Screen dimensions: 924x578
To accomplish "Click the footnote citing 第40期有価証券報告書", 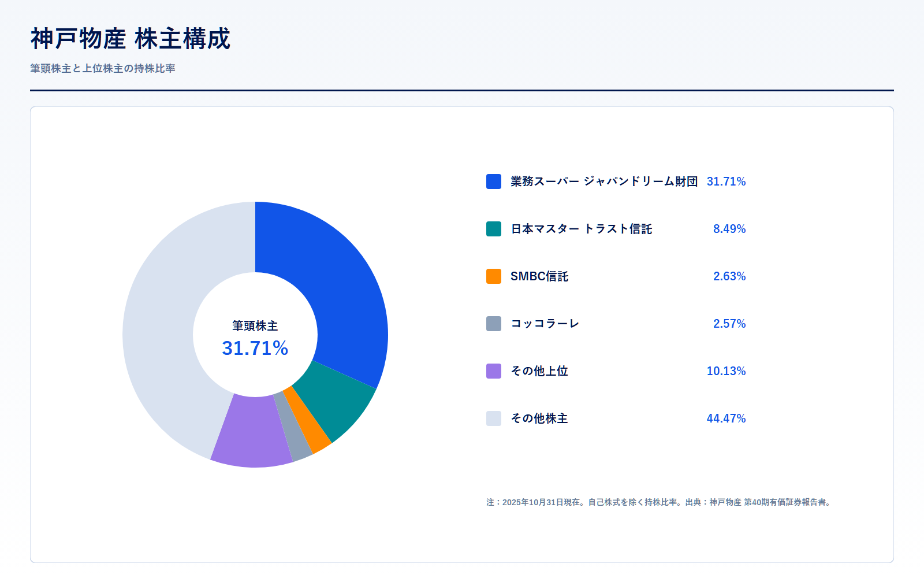I will (x=659, y=502).
